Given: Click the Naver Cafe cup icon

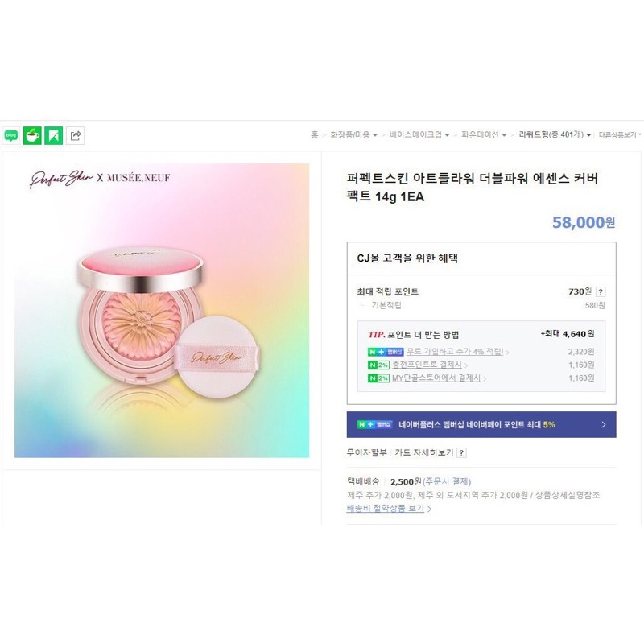Looking at the screenshot, I should click(32, 136).
